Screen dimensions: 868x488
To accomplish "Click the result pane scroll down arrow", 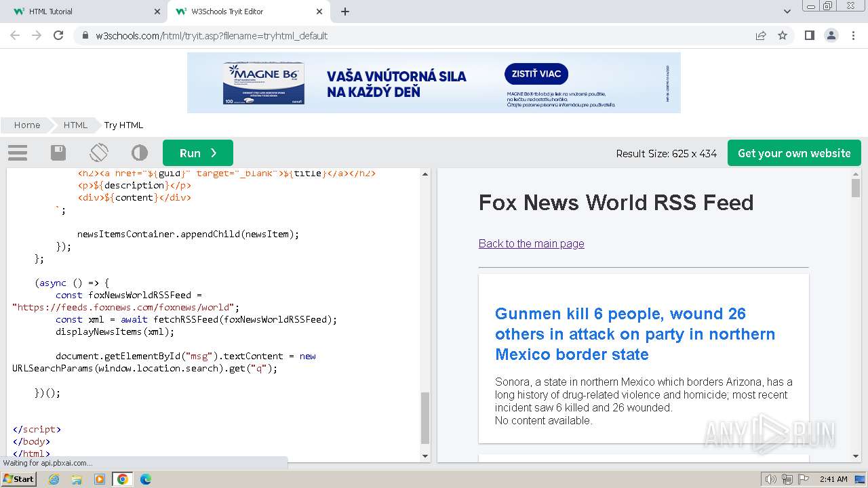I will pos(855,456).
